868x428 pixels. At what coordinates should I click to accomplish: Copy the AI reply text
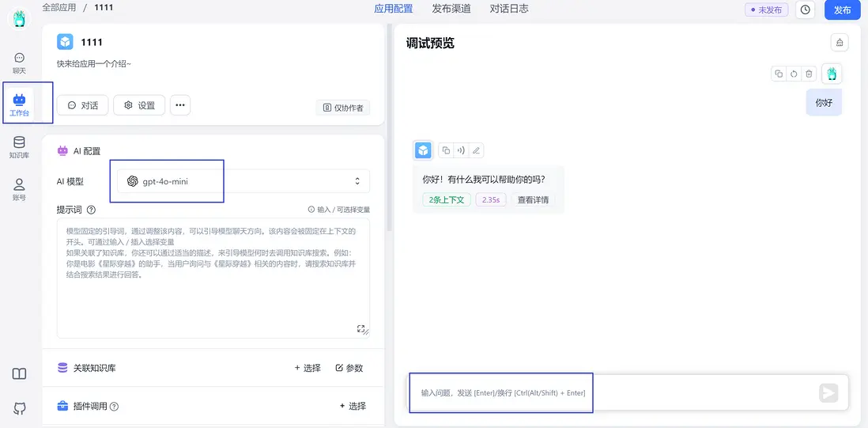446,150
